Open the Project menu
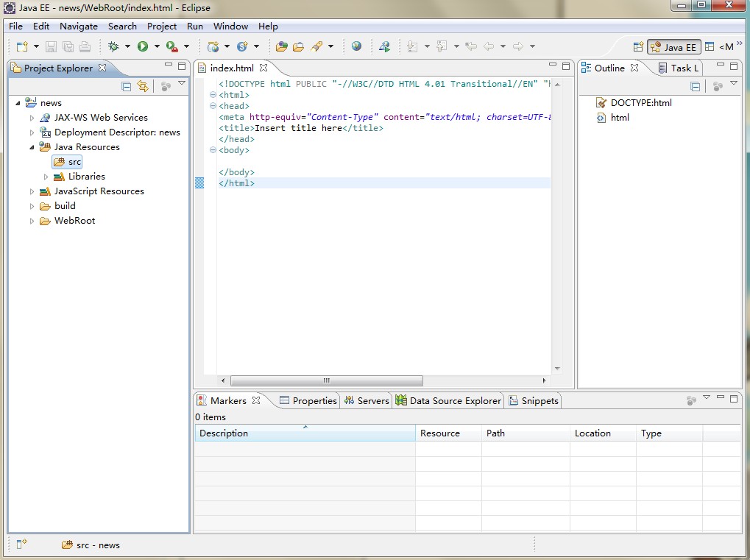The width and height of the screenshot is (750, 560). point(162,26)
